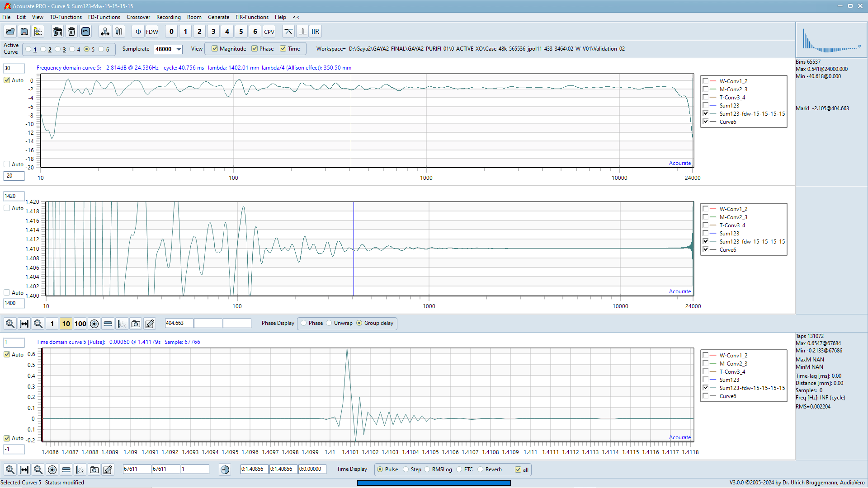This screenshot has height=488, width=868.
Task: Open the Crossover menu
Action: tap(138, 17)
